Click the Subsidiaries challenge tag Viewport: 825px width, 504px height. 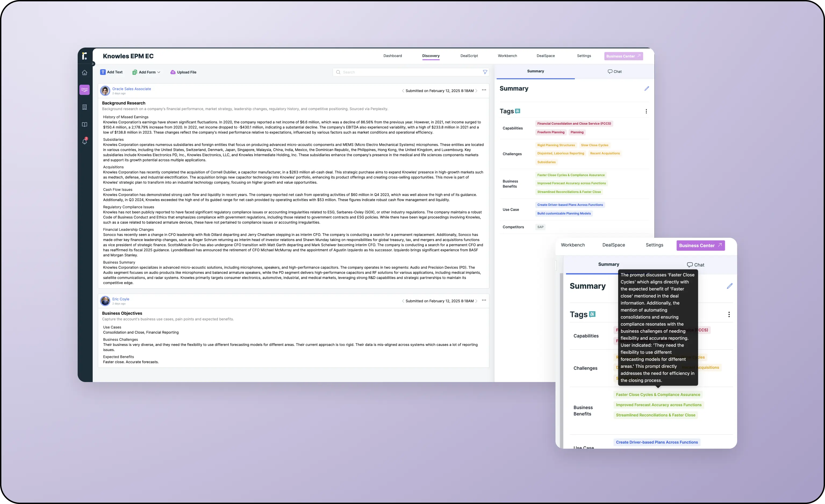click(x=546, y=162)
